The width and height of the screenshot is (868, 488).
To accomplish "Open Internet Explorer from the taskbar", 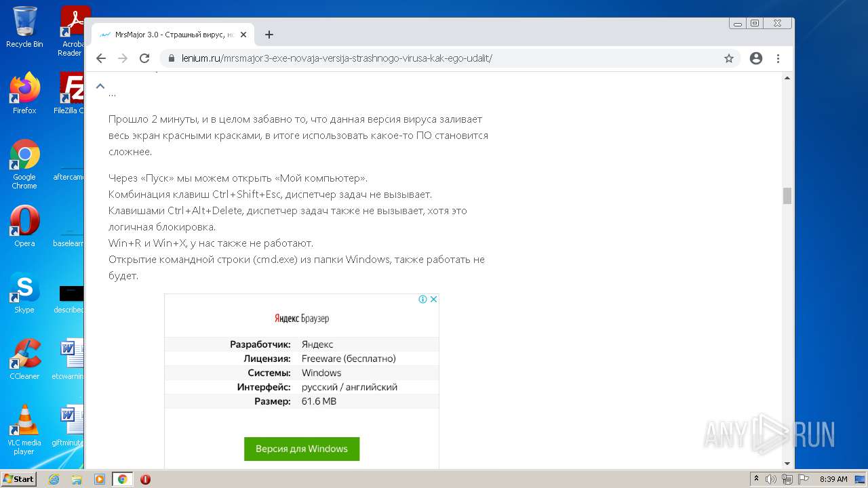I will click(54, 479).
